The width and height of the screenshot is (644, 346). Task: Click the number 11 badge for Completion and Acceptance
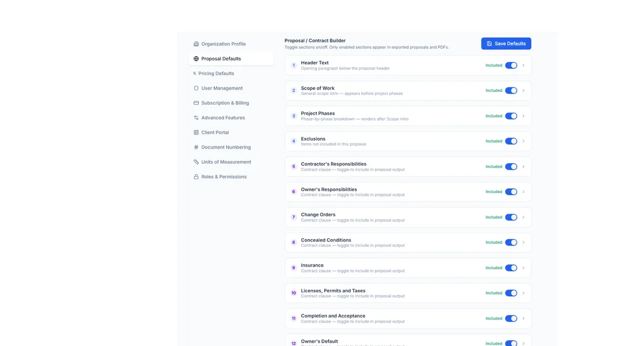coord(294,319)
